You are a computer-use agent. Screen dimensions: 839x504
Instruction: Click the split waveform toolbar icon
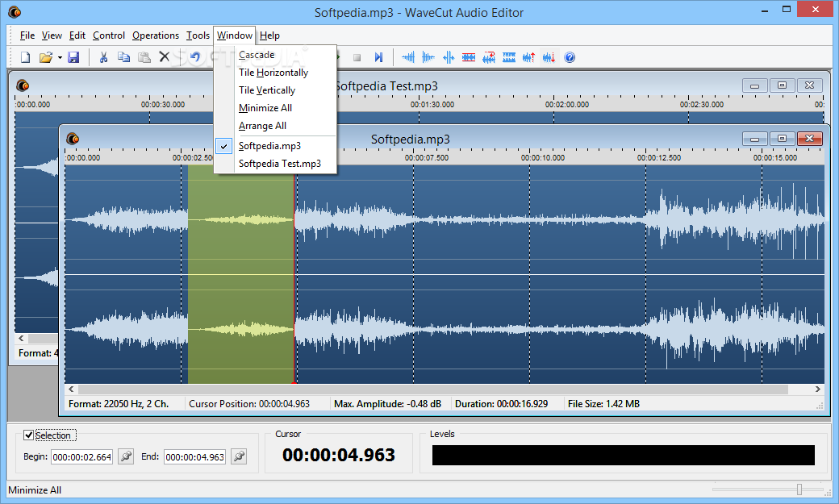[x=449, y=57]
